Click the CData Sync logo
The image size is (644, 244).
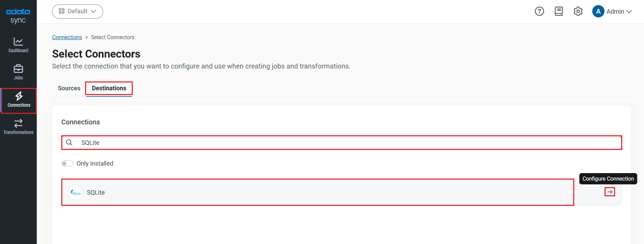[18, 16]
